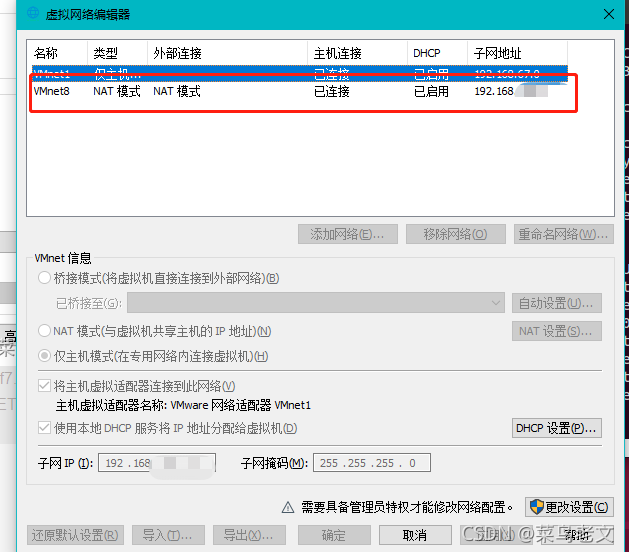Click the 子网掩码 input field

(x=372, y=463)
